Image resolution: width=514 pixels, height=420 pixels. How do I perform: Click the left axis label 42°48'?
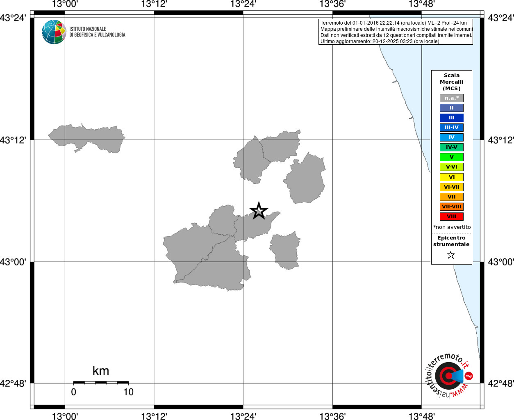point(13,383)
